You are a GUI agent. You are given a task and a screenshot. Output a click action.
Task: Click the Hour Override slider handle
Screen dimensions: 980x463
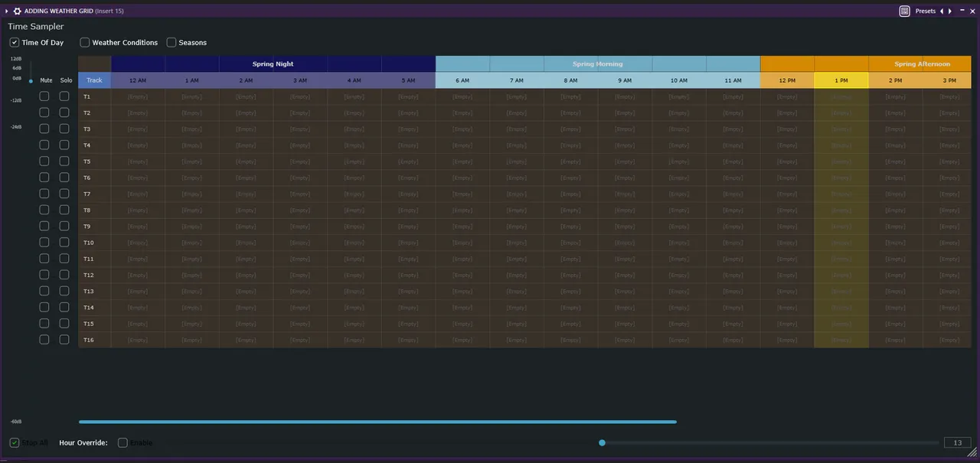pos(602,442)
